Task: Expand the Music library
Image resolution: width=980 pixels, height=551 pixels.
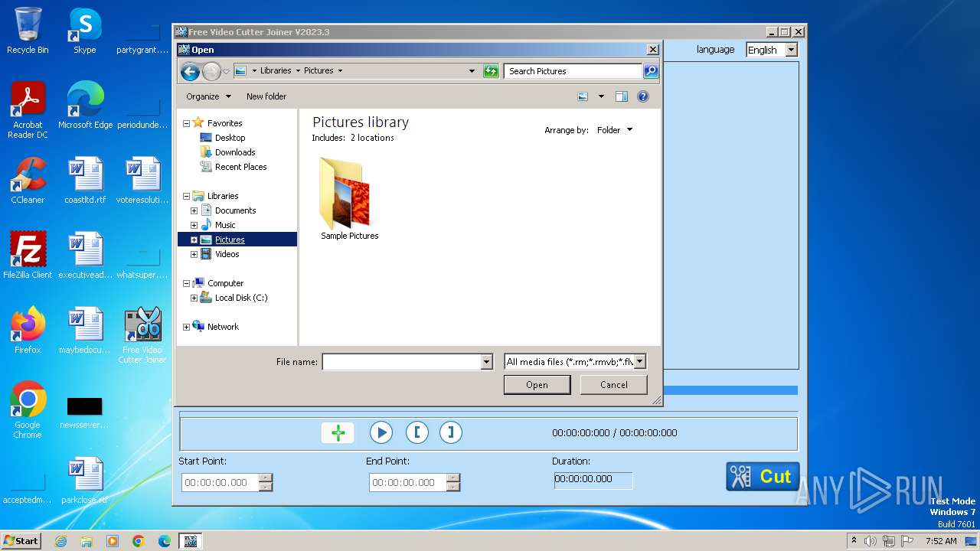Action: point(194,225)
